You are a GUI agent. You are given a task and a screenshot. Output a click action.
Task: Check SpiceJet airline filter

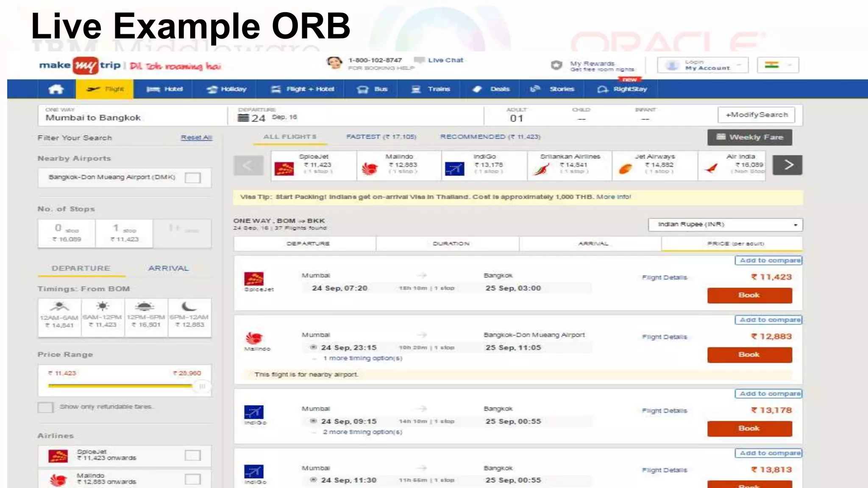click(x=192, y=455)
